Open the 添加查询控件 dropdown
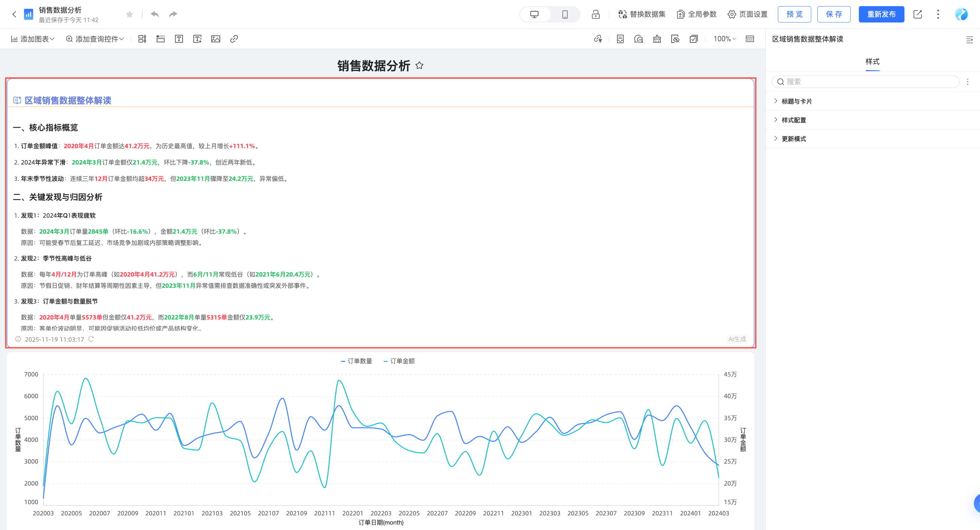The width and height of the screenshot is (980, 530). click(x=95, y=38)
